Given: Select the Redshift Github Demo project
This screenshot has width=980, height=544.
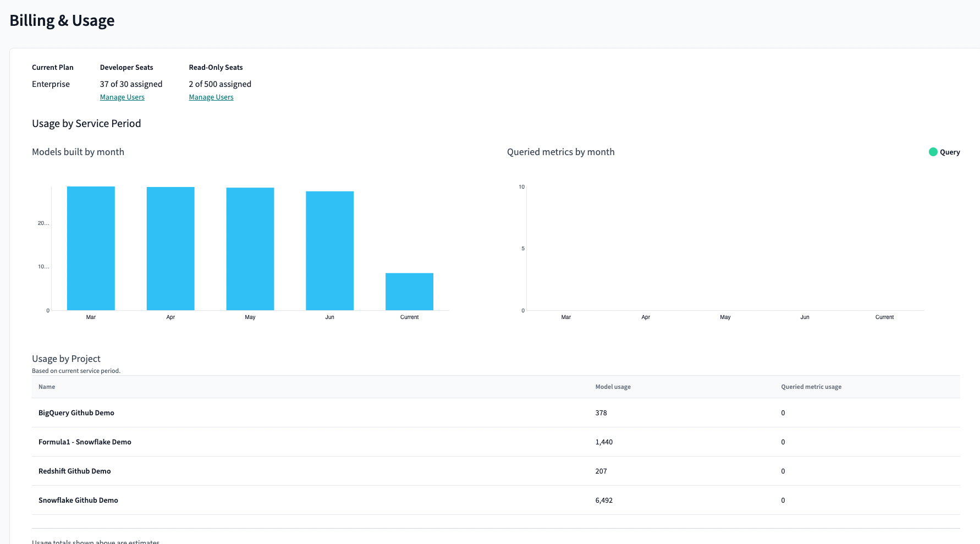Looking at the screenshot, I should (x=74, y=471).
